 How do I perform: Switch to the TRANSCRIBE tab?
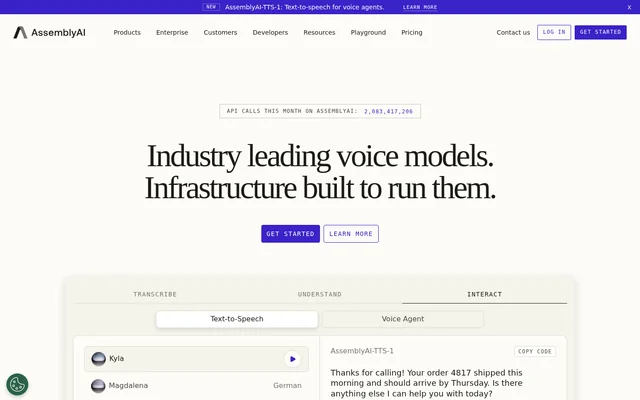tap(155, 294)
